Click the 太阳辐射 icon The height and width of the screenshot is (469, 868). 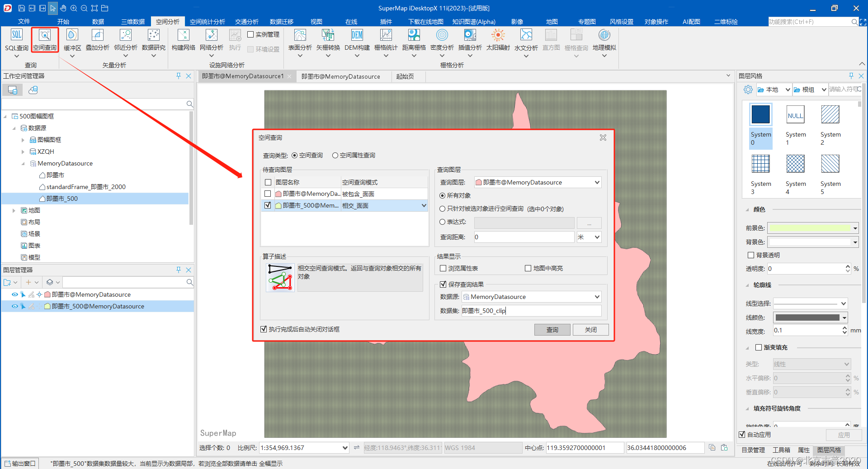click(498, 40)
